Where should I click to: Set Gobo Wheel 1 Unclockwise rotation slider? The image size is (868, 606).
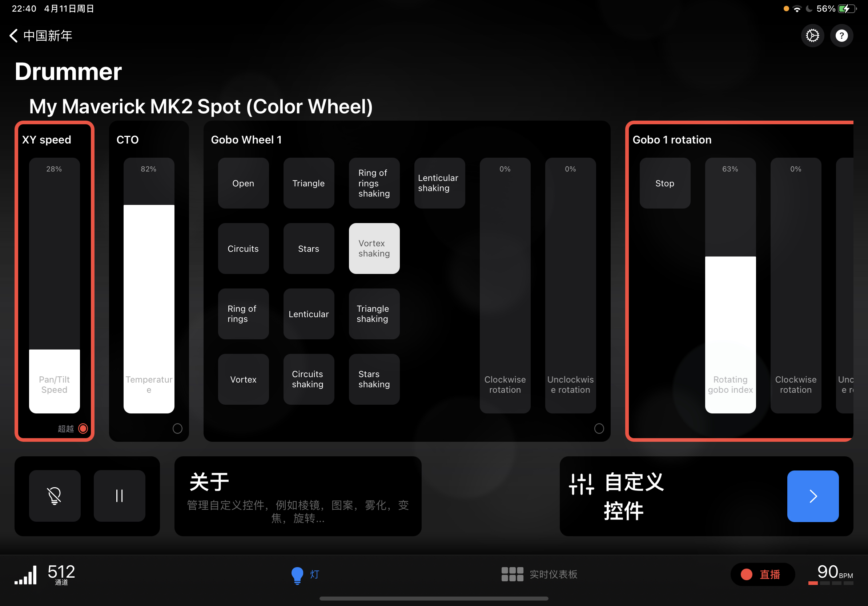tap(570, 285)
